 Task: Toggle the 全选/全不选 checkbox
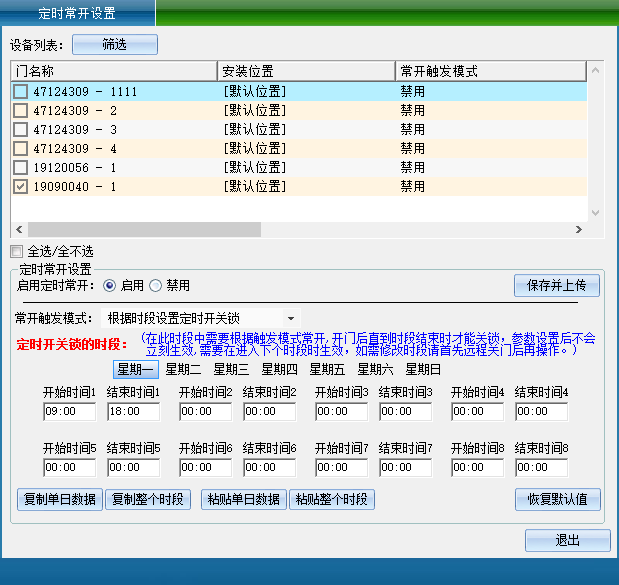click(16, 251)
